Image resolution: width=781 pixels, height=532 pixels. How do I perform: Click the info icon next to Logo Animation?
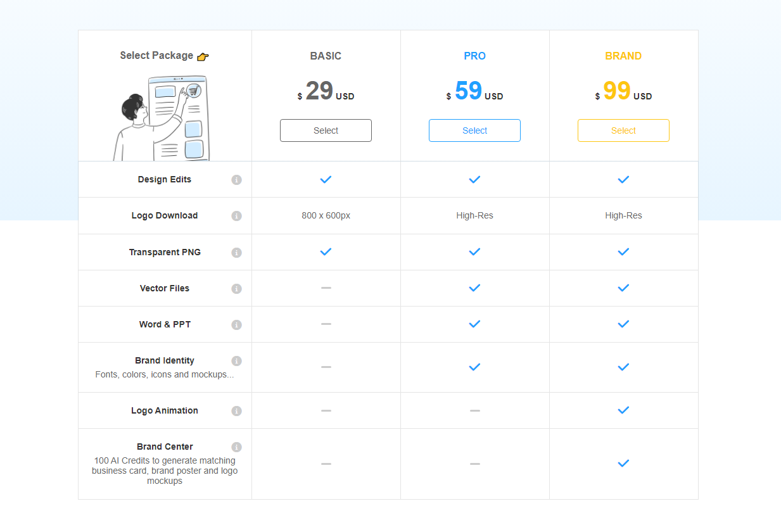[236, 411]
